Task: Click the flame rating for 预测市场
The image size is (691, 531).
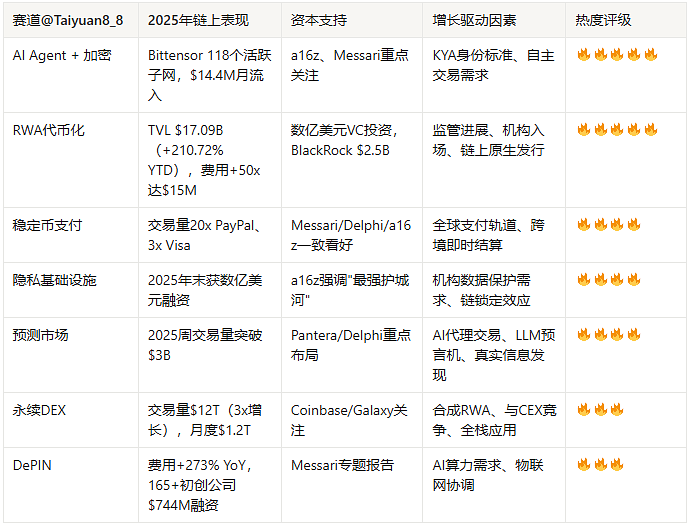Action: [x=609, y=335]
